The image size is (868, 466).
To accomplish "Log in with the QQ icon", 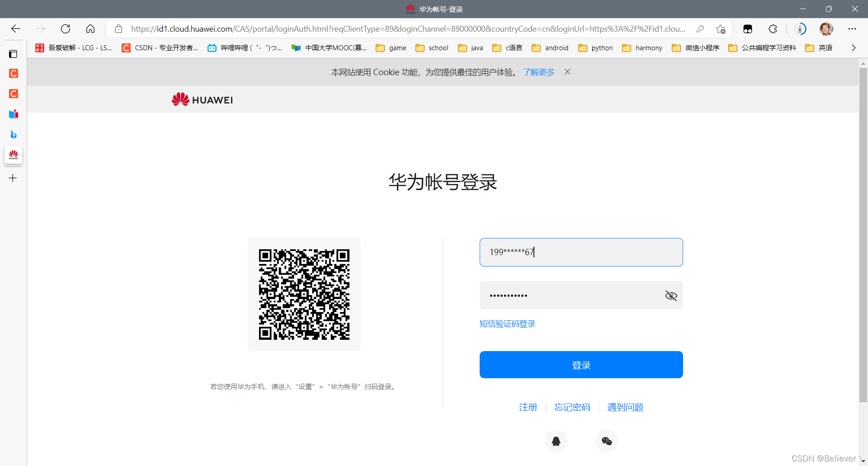I will coord(556,441).
